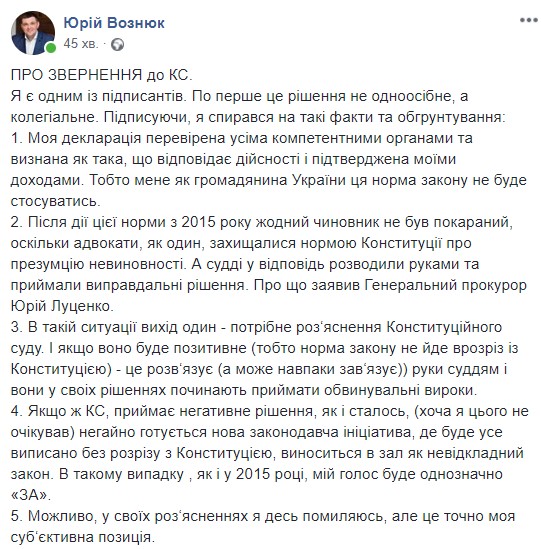Open the post via 45 хв. timestamp
This screenshot has height=549, width=541.
coord(81,44)
